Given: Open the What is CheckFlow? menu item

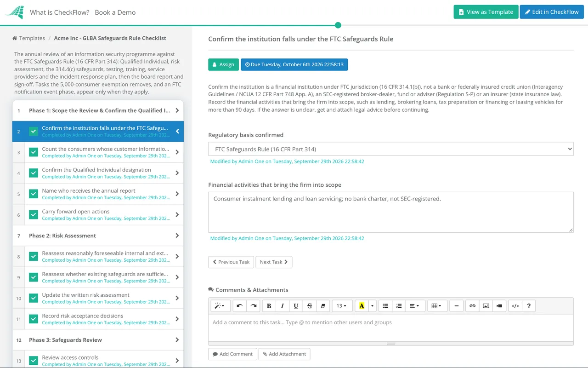Looking at the screenshot, I should coord(60,12).
